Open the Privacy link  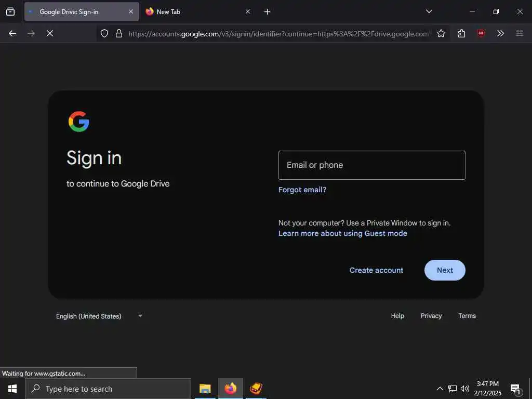pos(431,316)
